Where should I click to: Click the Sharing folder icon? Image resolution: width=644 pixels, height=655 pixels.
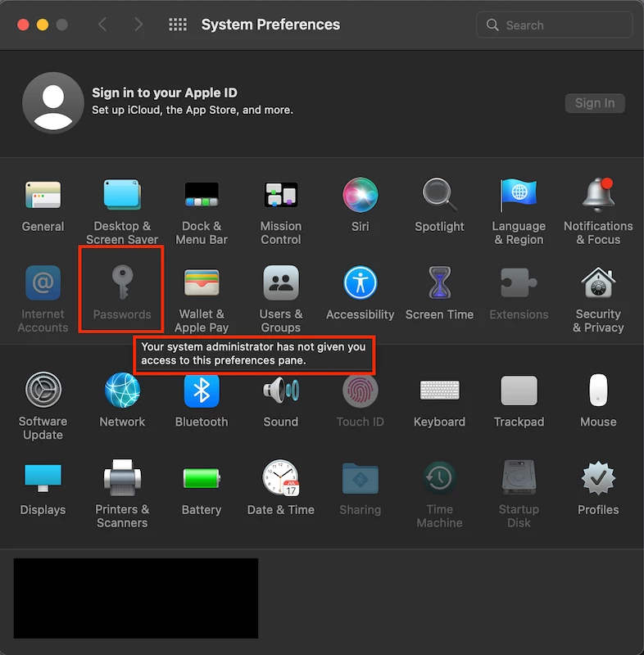point(361,477)
